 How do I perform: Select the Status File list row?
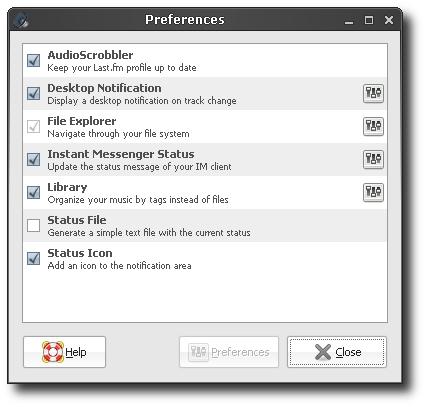point(205,226)
